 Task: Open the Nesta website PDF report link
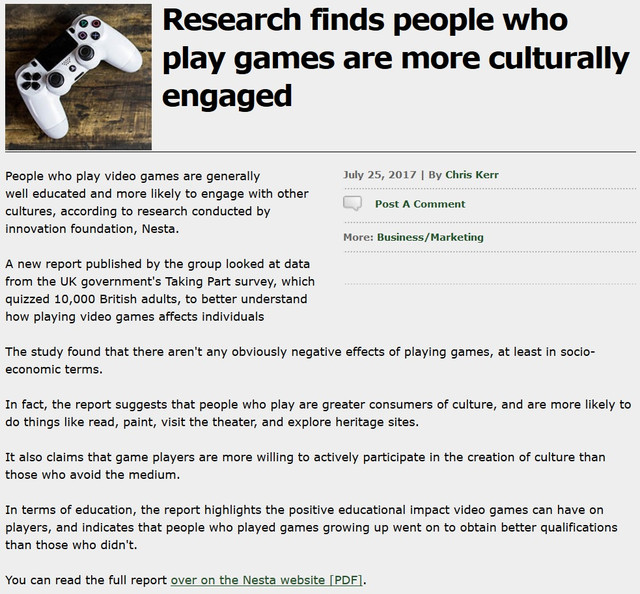(267, 580)
